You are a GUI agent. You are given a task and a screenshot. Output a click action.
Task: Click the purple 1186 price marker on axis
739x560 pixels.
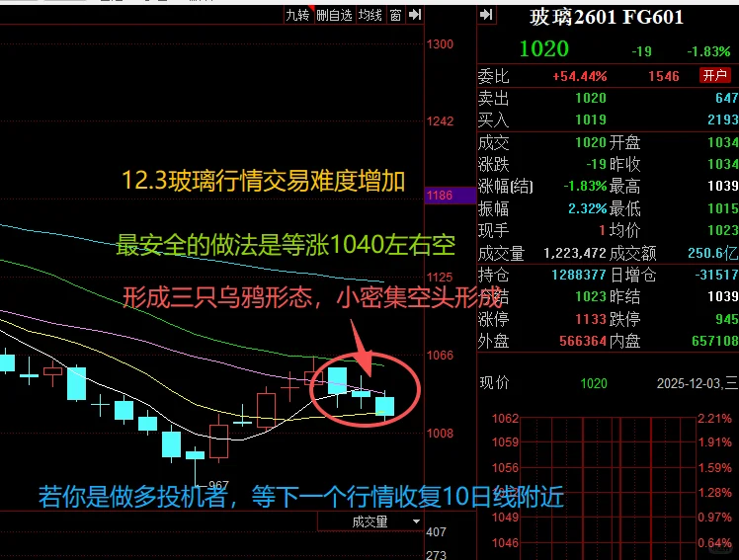point(451,195)
